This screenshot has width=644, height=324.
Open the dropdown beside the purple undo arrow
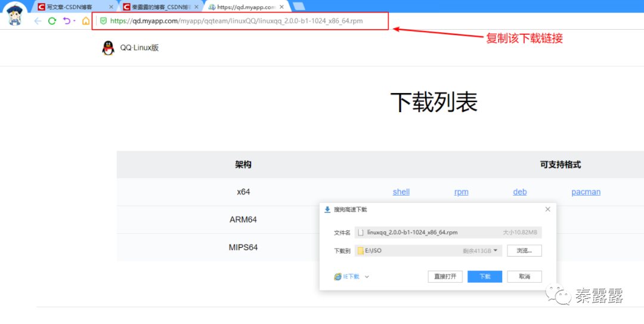click(75, 21)
